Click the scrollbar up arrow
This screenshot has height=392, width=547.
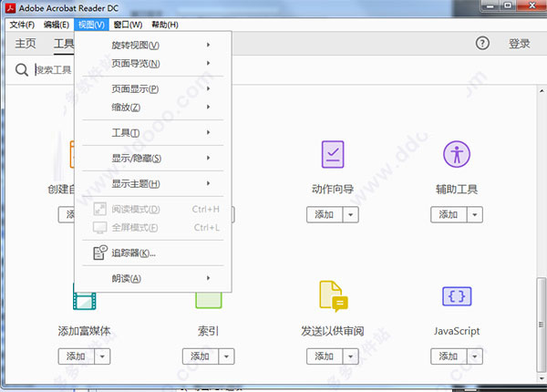point(541,90)
